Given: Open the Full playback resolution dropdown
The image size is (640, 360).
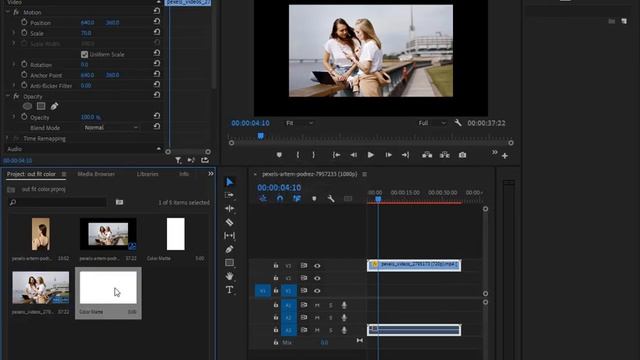Looking at the screenshot, I should (432, 123).
